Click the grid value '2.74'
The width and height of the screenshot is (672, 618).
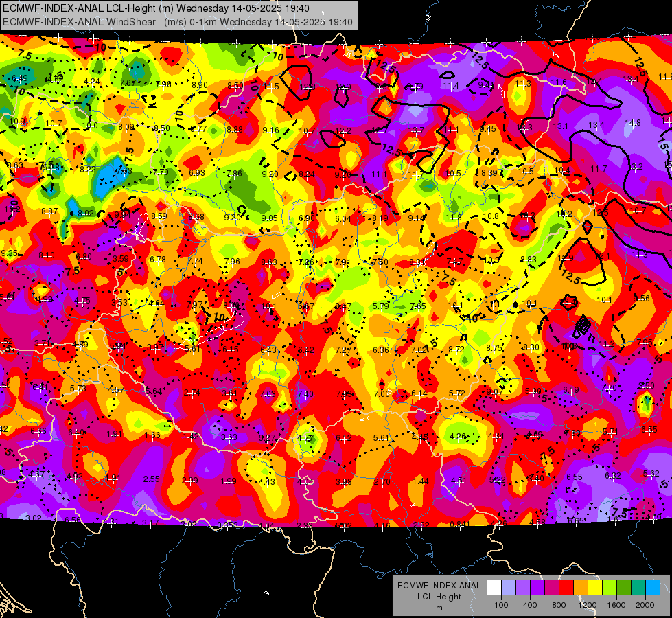click(x=192, y=392)
